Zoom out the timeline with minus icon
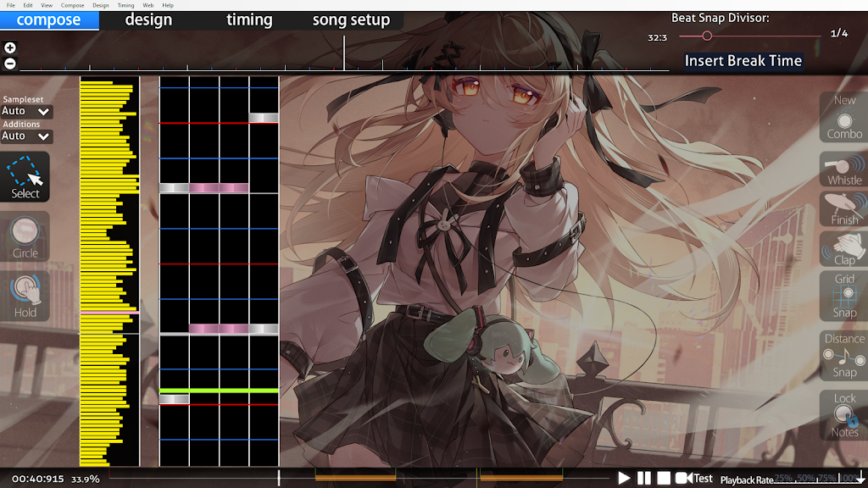 point(9,64)
